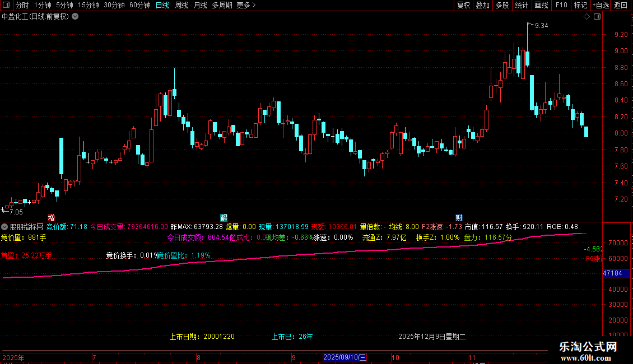Screen dimensions: 633x364
Task: Click the 2025年 timeline label
Action: (13, 357)
